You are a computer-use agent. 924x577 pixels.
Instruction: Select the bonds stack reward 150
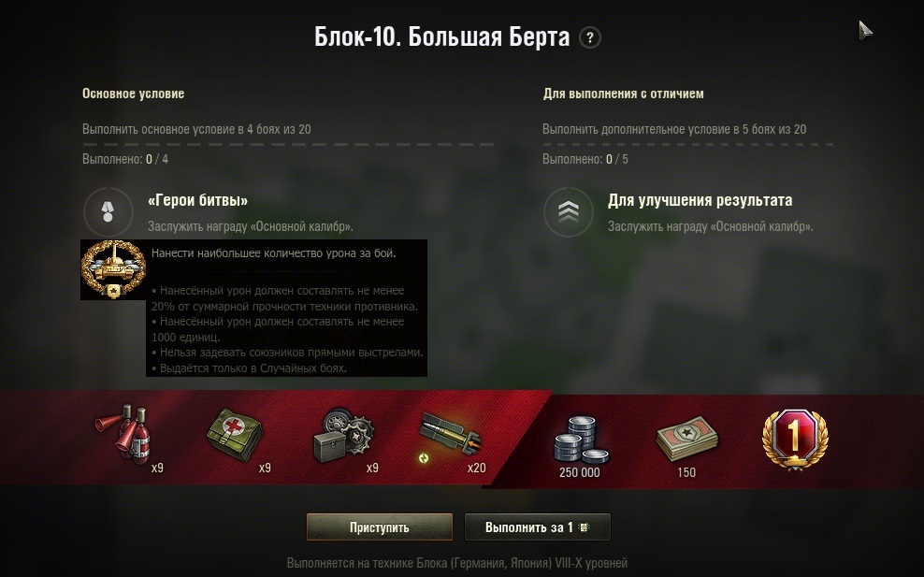pyautogui.click(x=687, y=440)
